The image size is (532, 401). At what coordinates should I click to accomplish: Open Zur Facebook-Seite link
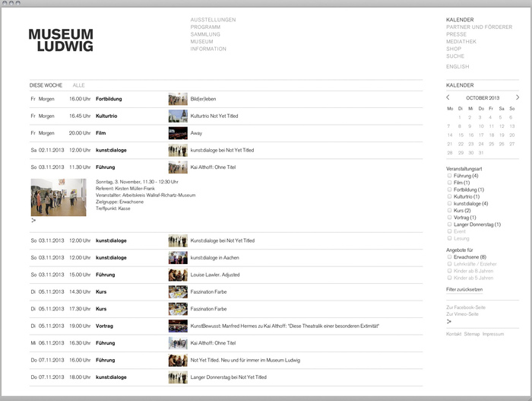click(466, 307)
